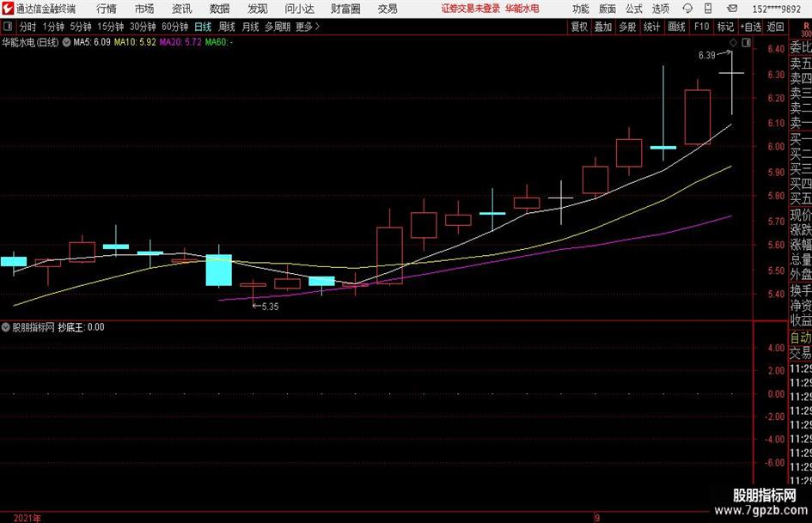The height and width of the screenshot is (523, 812).
Task: Open the 选项 menu
Action: [660, 9]
